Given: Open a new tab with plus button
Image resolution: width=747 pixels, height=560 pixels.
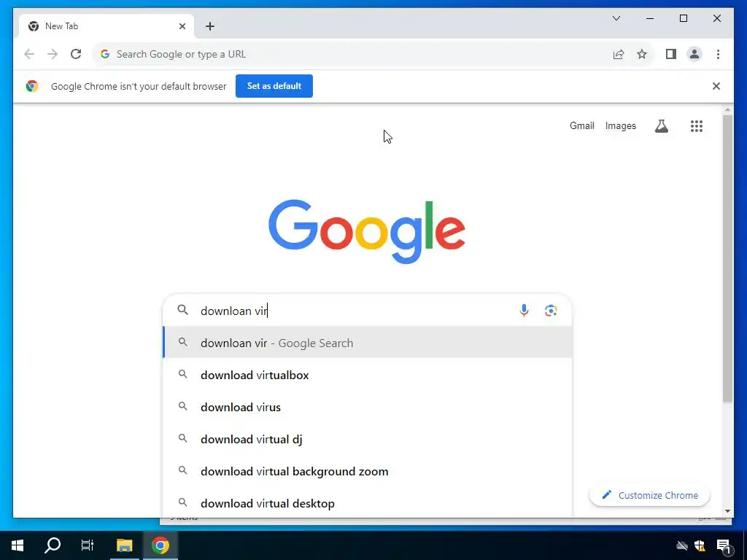Looking at the screenshot, I should coord(210,26).
